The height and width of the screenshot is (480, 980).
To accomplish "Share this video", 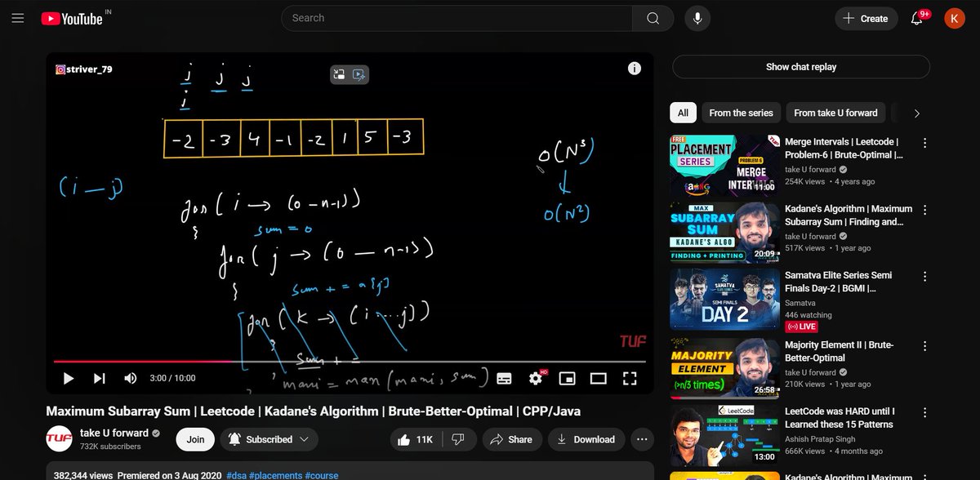I will (511, 439).
